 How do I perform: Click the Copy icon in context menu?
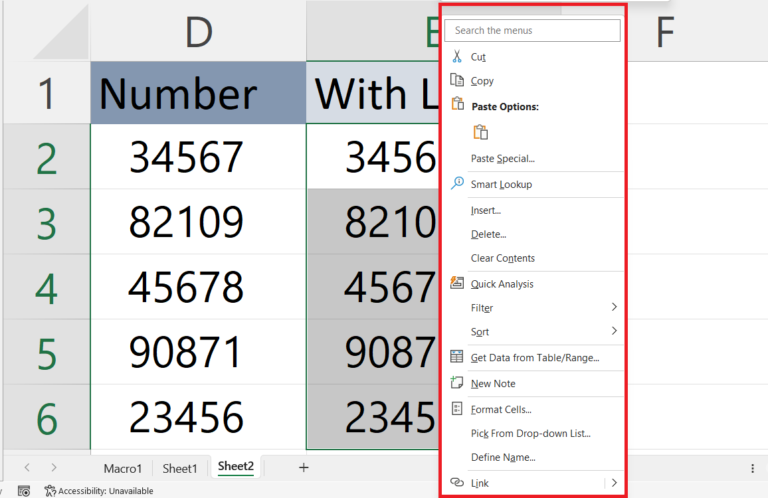pyautogui.click(x=457, y=81)
